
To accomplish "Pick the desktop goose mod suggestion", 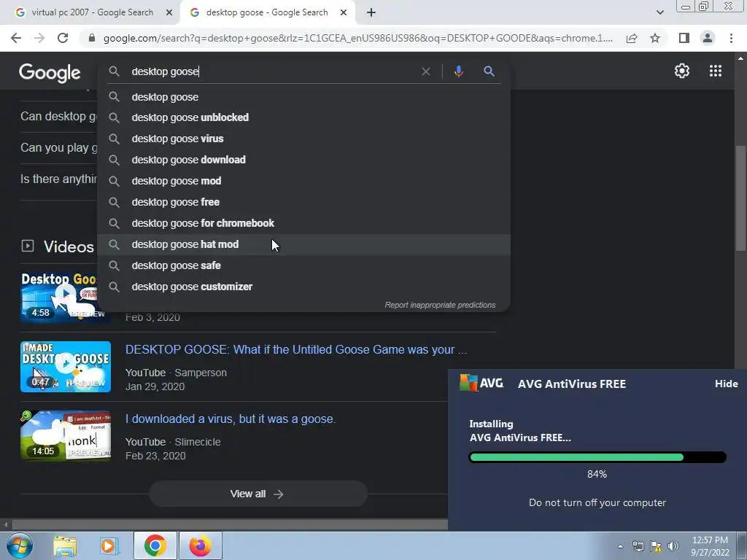I will point(303,181).
